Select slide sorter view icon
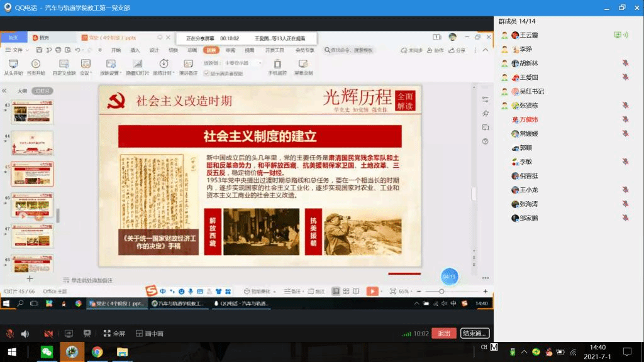Image resolution: width=644 pixels, height=362 pixels. pos(347,292)
